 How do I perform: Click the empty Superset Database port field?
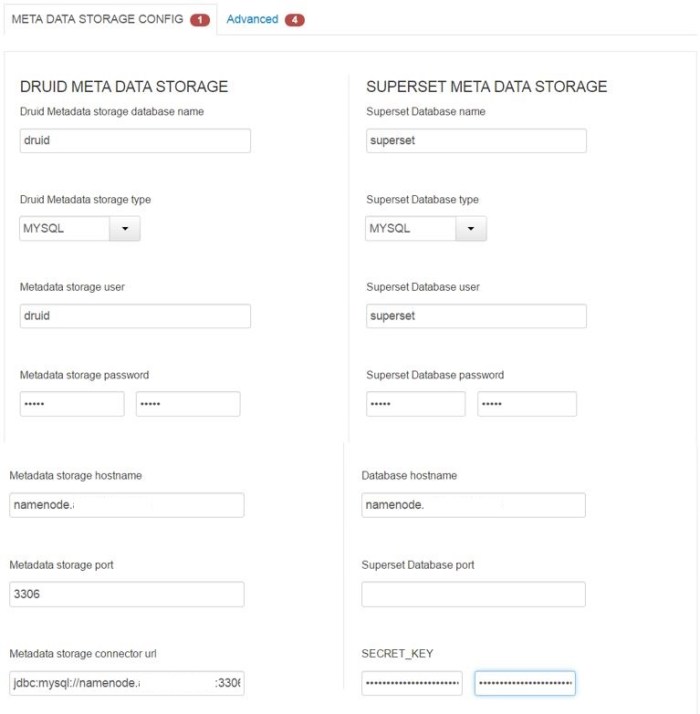click(x=473, y=594)
